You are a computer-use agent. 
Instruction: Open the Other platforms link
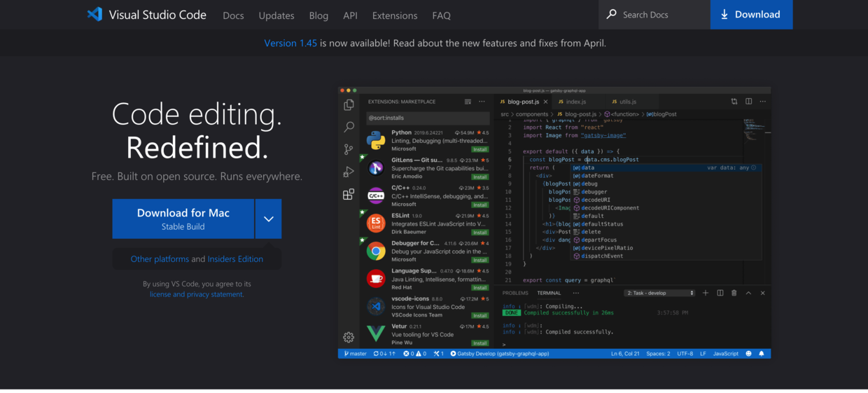pos(160,258)
